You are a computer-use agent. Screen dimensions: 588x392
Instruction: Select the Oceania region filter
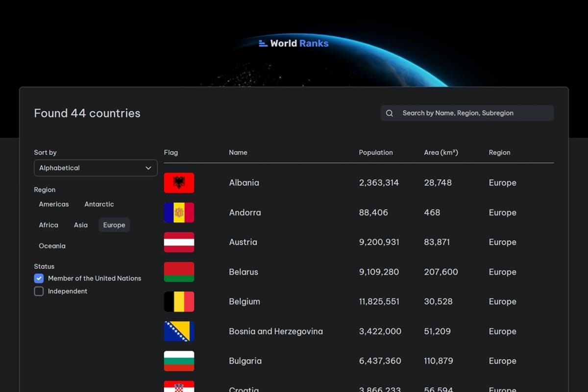coord(52,246)
